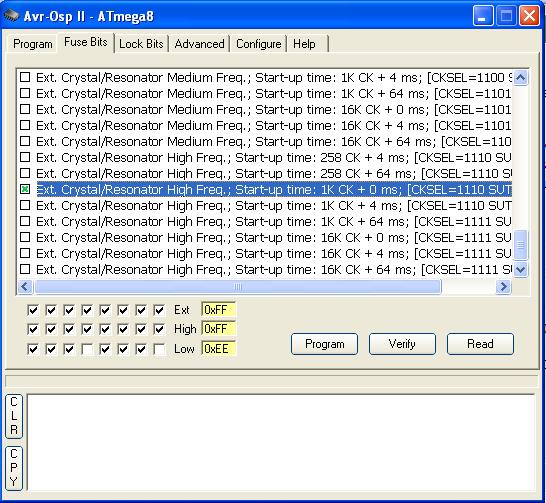Toggle first bit checkbox in Low row
The image size is (546, 503).
[33, 349]
